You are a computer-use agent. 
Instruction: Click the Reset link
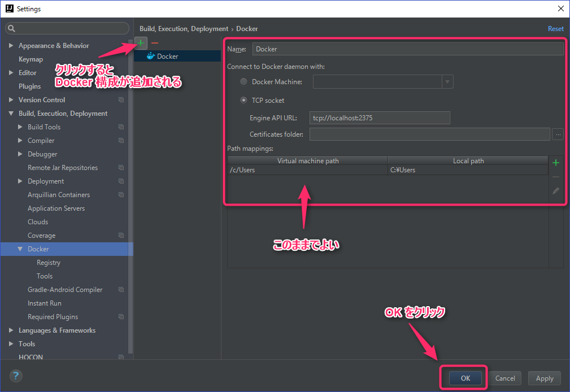[556, 29]
